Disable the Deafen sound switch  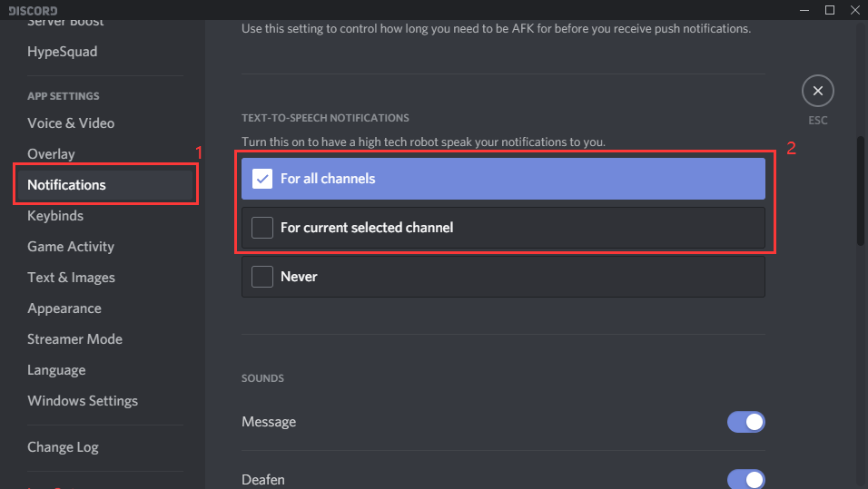[745, 478]
